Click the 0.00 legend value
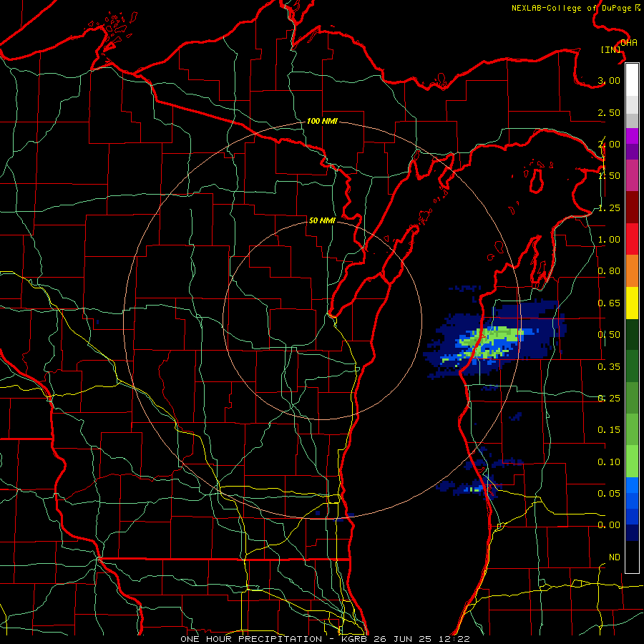Viewport: 644px width, 644px height. click(609, 525)
